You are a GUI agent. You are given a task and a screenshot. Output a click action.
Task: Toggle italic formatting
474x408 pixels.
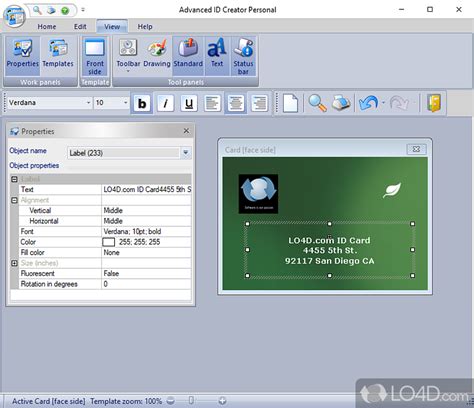pyautogui.click(x=166, y=103)
